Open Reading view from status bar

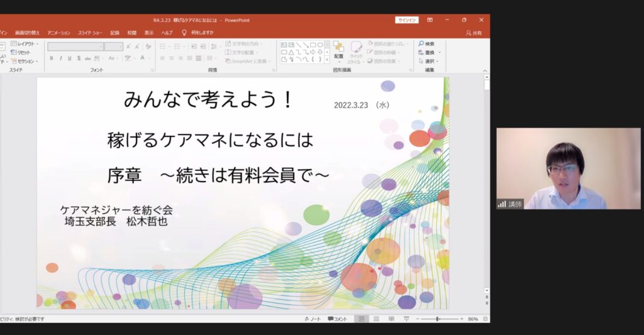click(x=391, y=319)
